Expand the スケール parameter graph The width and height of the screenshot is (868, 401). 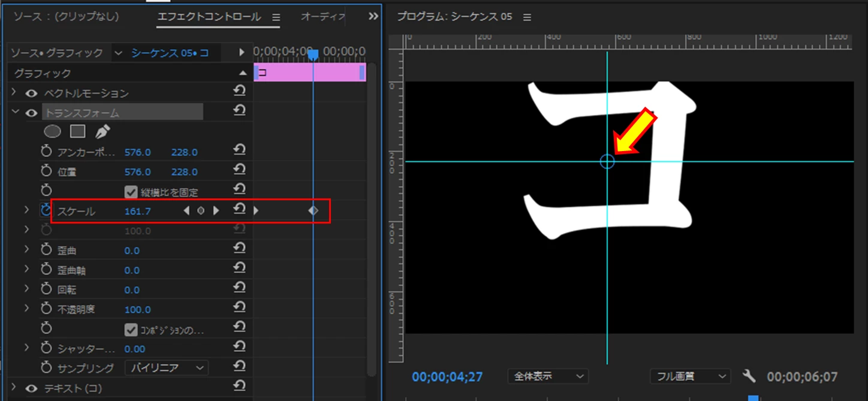pos(26,210)
